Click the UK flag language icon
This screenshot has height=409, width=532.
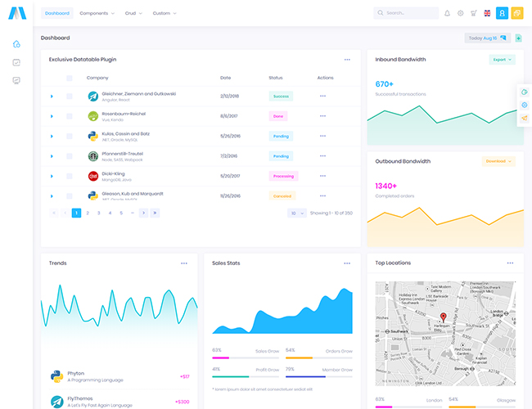[488, 13]
